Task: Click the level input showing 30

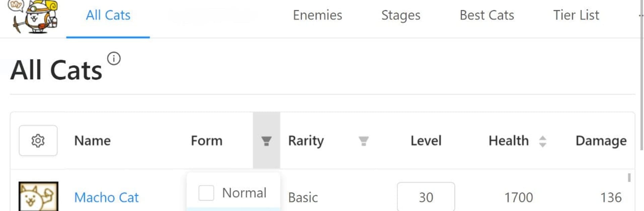Action: point(426,197)
